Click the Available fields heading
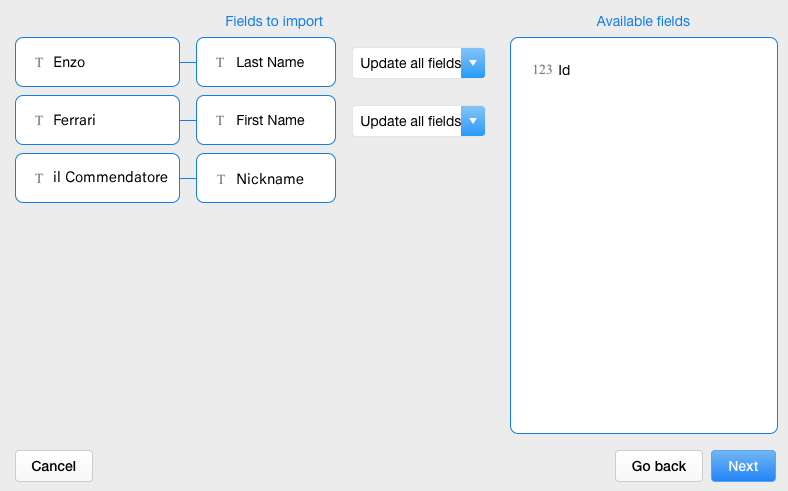The width and height of the screenshot is (788, 491). [643, 21]
